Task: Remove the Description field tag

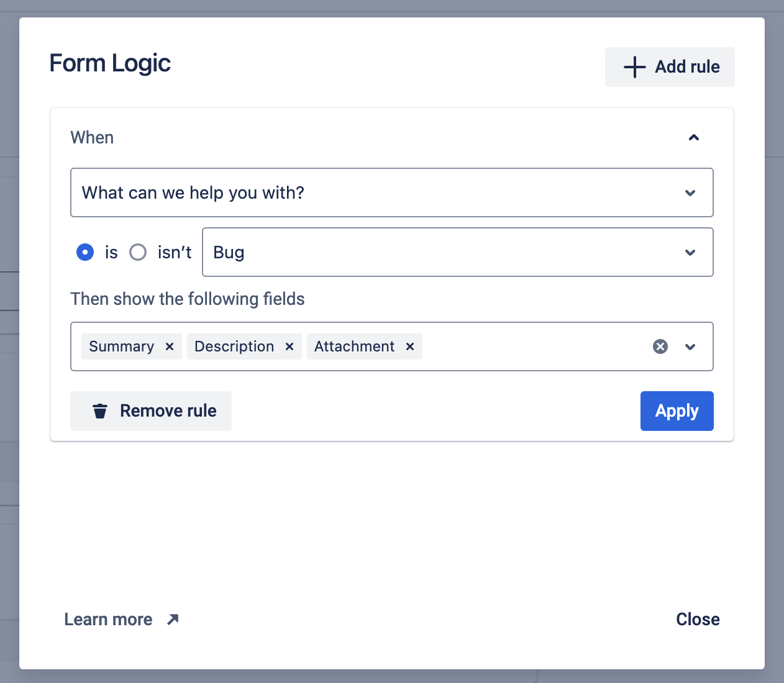Action: 289,346
